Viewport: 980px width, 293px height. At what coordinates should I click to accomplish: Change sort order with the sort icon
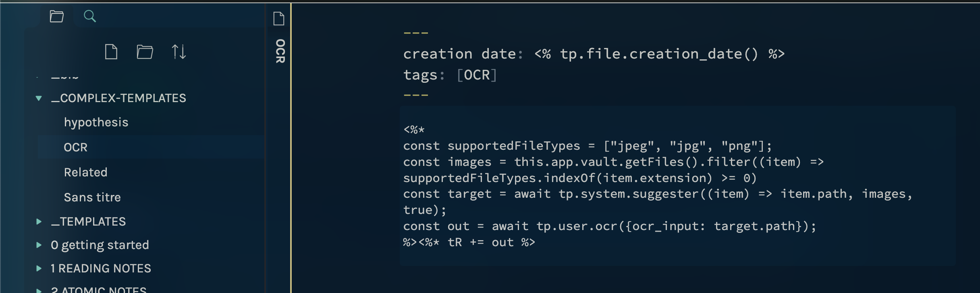click(179, 52)
